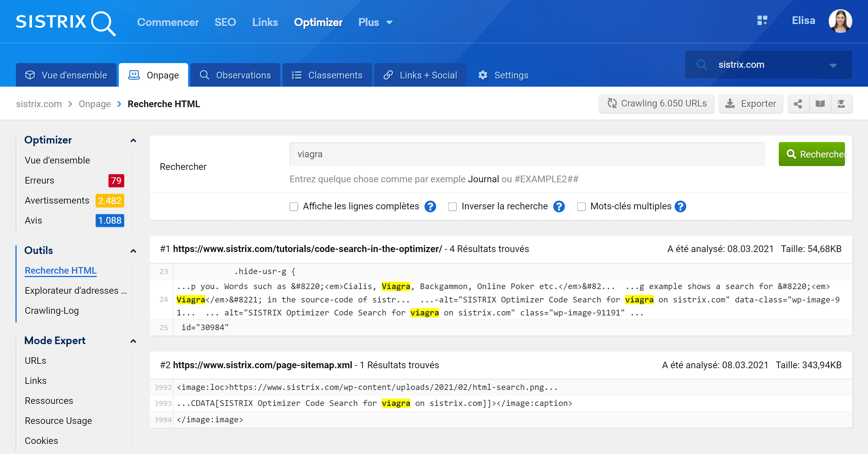Click the Mode Expert sidebar heading

click(55, 341)
